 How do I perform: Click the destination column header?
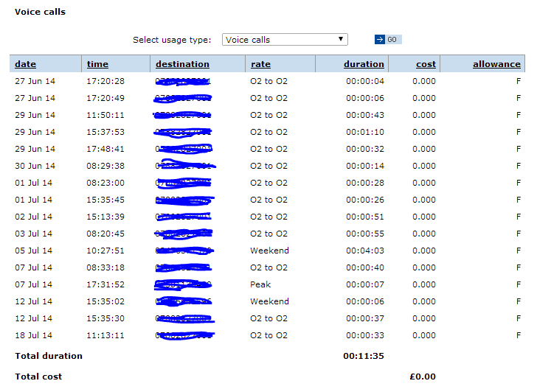[182, 64]
